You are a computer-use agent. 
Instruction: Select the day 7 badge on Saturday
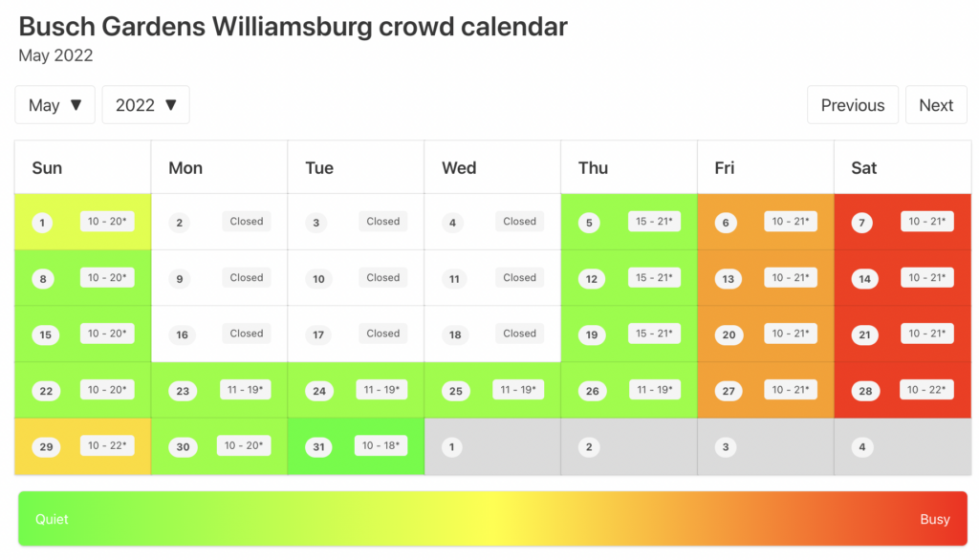click(861, 223)
